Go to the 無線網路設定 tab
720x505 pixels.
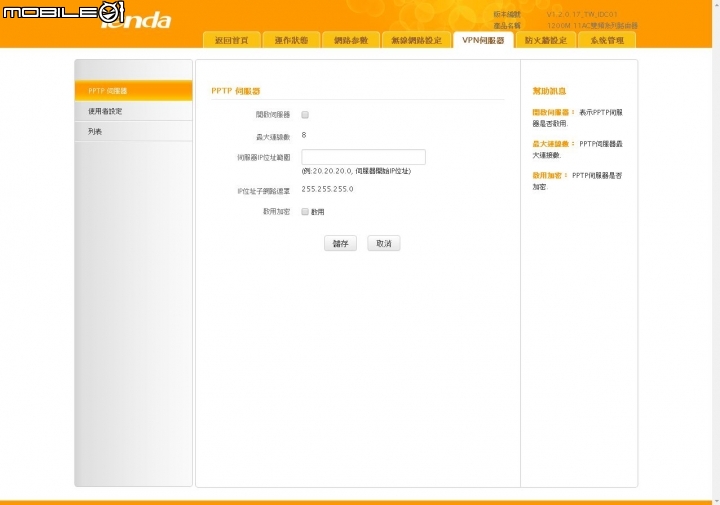tap(416, 40)
